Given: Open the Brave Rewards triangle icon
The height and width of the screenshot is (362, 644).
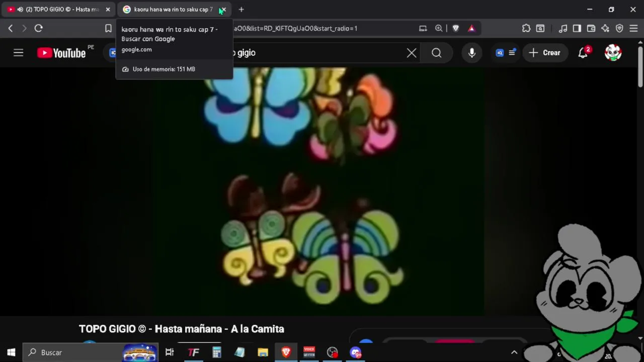Looking at the screenshot, I should click(x=471, y=28).
